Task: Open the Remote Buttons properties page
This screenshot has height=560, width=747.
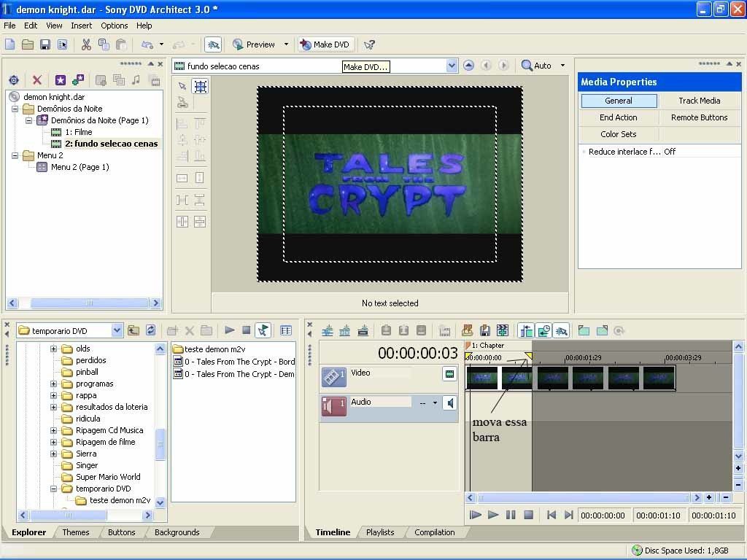Action: (700, 117)
